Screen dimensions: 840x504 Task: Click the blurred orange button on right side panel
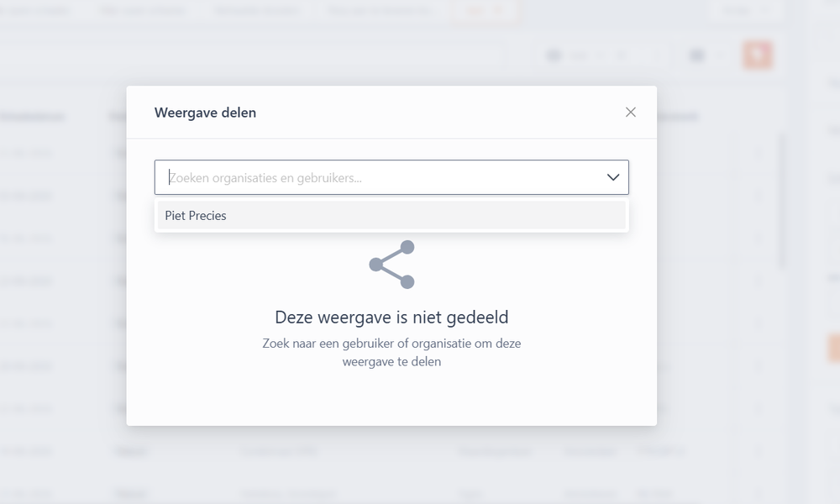tap(834, 348)
